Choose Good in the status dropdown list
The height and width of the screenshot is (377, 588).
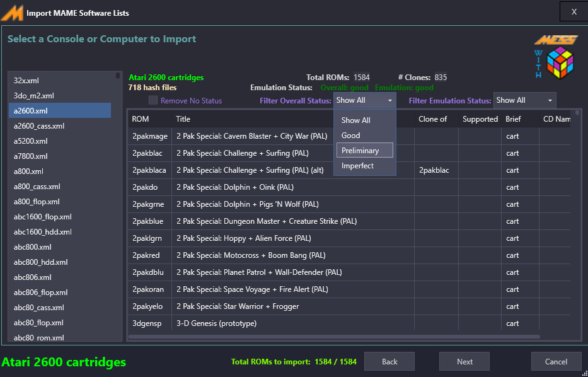364,135
